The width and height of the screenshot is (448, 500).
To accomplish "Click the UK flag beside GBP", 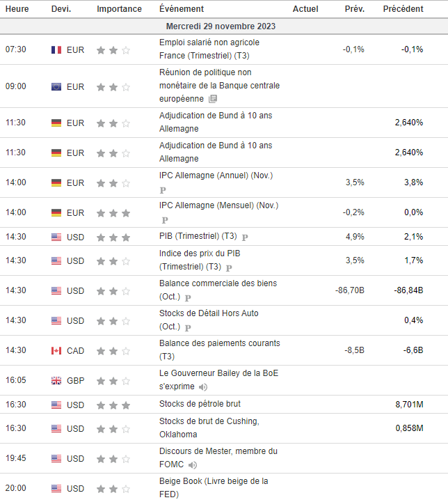I will 56,381.
